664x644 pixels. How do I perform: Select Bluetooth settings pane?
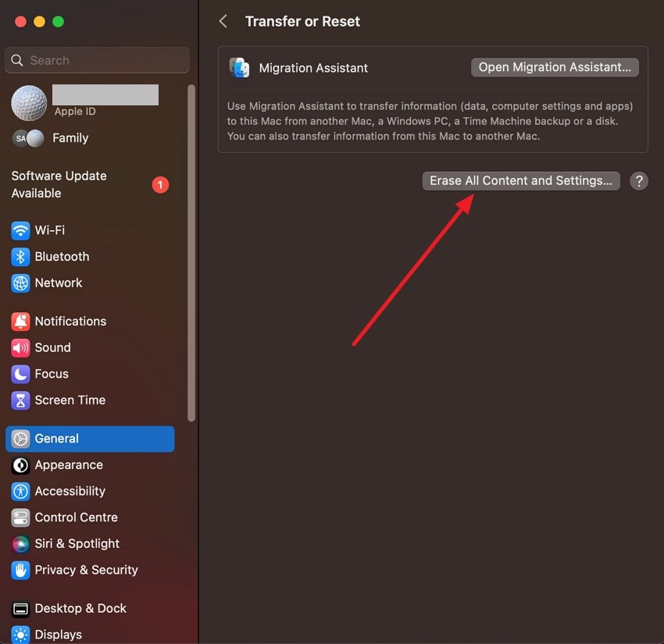tap(90, 257)
